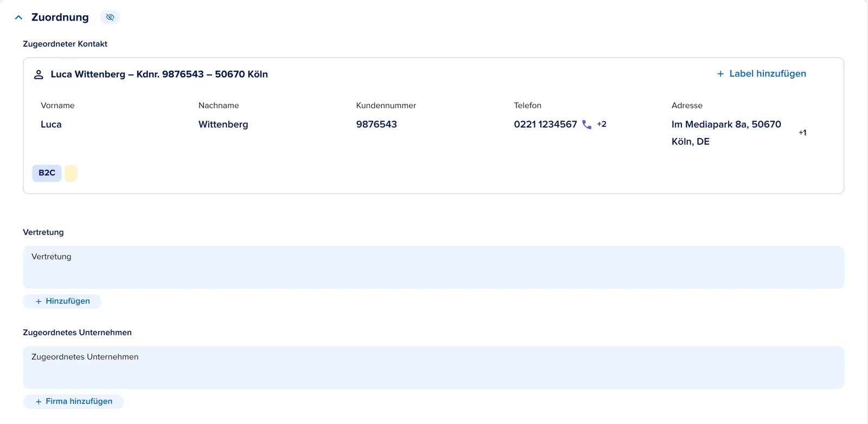Image resolution: width=868 pixels, height=424 pixels.
Task: Click the phone number 0221 1234567
Action: click(545, 124)
